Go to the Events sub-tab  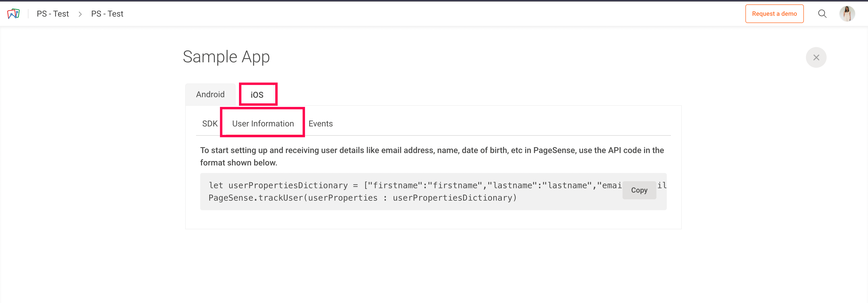(320, 124)
